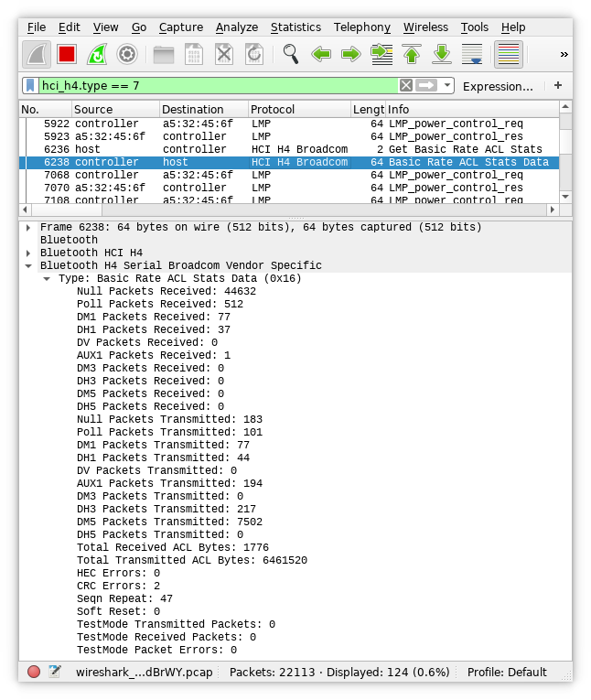The width and height of the screenshot is (591, 700).
Task: Open the Analyze menu
Action: click(x=237, y=27)
